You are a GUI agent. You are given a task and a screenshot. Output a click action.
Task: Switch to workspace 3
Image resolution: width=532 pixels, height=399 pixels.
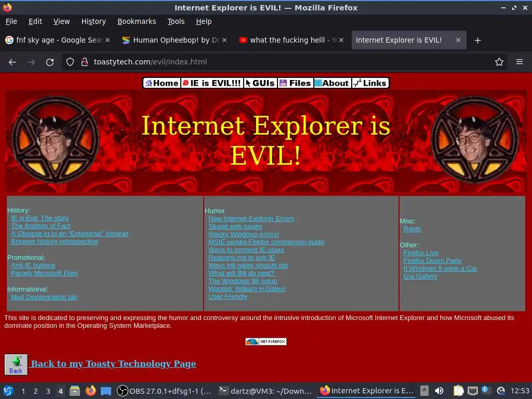click(x=48, y=391)
